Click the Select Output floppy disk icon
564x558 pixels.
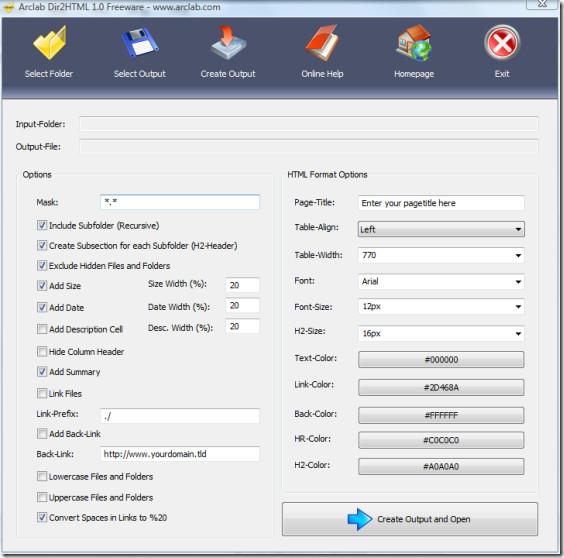point(140,42)
